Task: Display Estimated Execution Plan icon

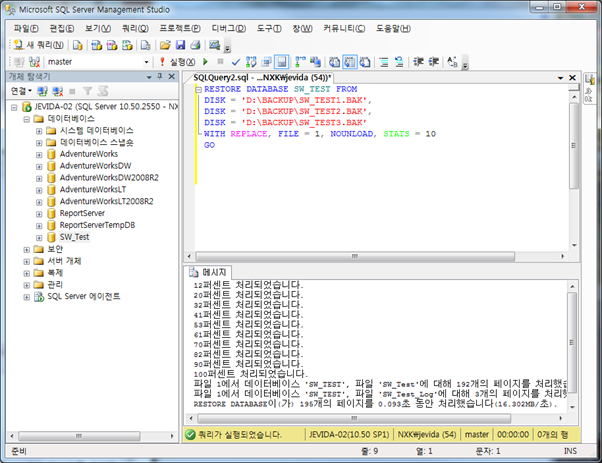Action: 251,62
